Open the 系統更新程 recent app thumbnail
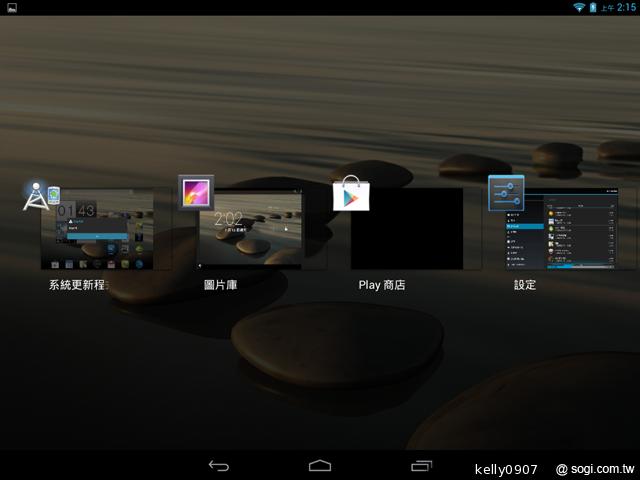 (97, 229)
